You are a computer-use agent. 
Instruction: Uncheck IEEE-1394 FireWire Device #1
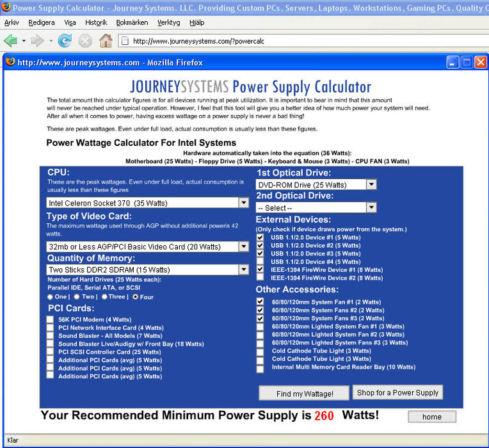(260, 269)
